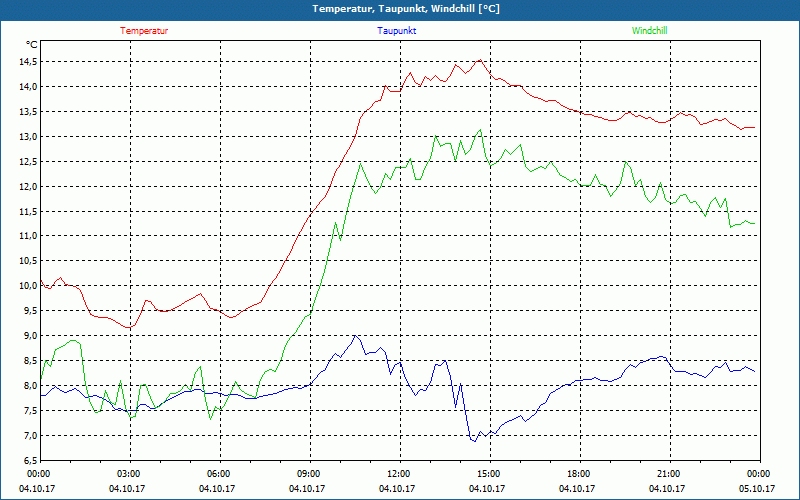Click the 13,5 y-axis value
The width and height of the screenshot is (800, 500).
point(28,112)
